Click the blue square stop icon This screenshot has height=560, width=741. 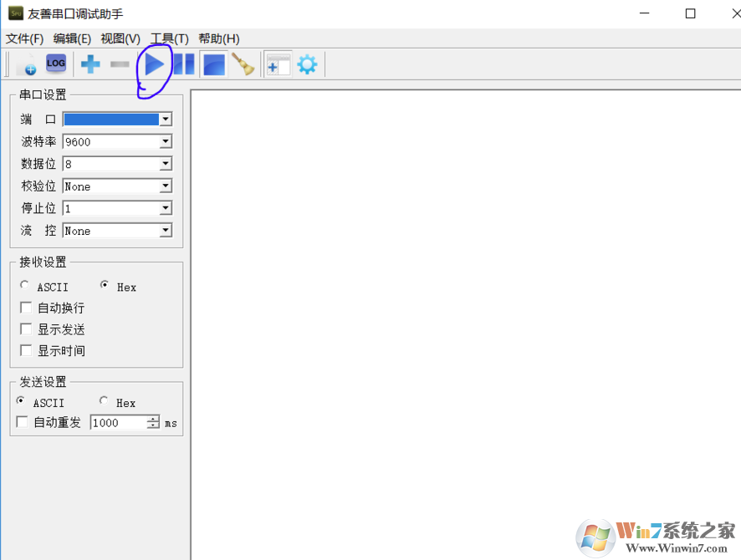pos(214,64)
